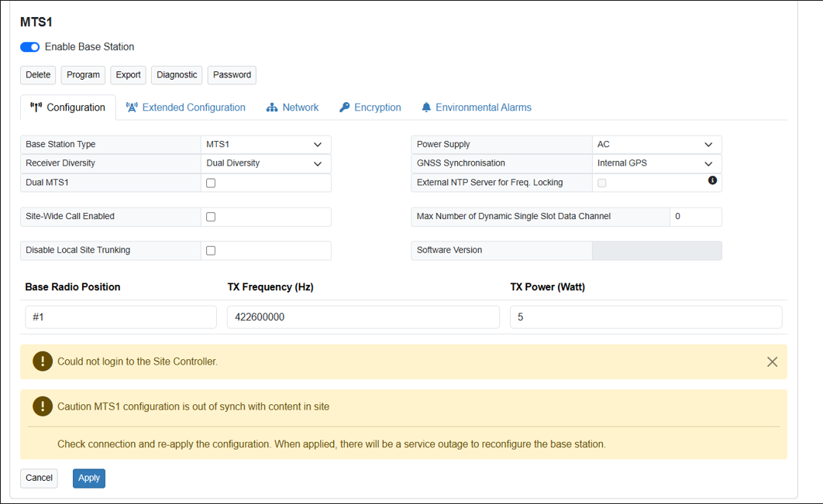Screen dimensions: 823x504
Task: Toggle the Enable Base Station switch
Action: click(x=30, y=47)
